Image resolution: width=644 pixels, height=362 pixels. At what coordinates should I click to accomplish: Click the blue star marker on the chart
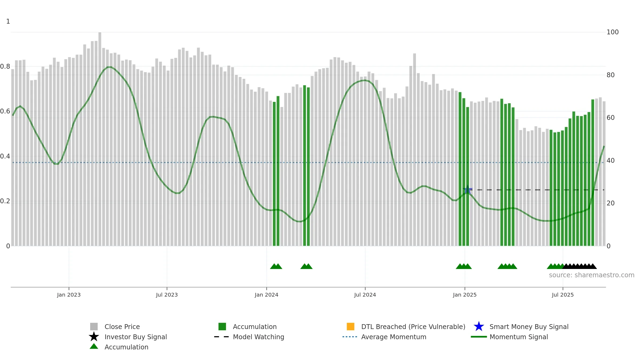(467, 190)
